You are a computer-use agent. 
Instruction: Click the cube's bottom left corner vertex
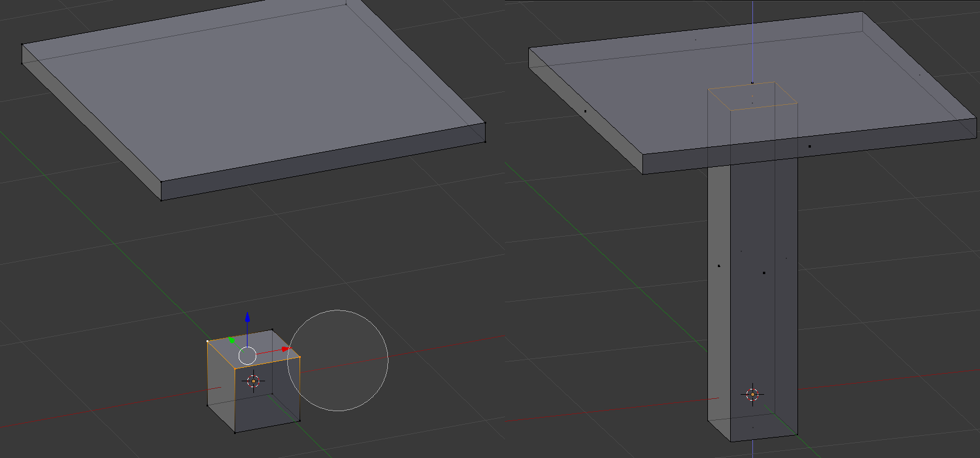point(208,405)
